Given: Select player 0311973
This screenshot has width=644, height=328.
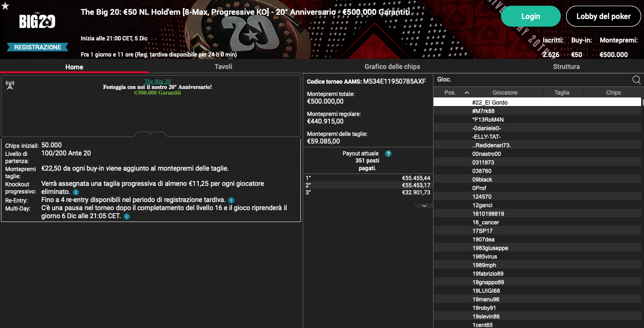Looking at the screenshot, I should (537, 162).
